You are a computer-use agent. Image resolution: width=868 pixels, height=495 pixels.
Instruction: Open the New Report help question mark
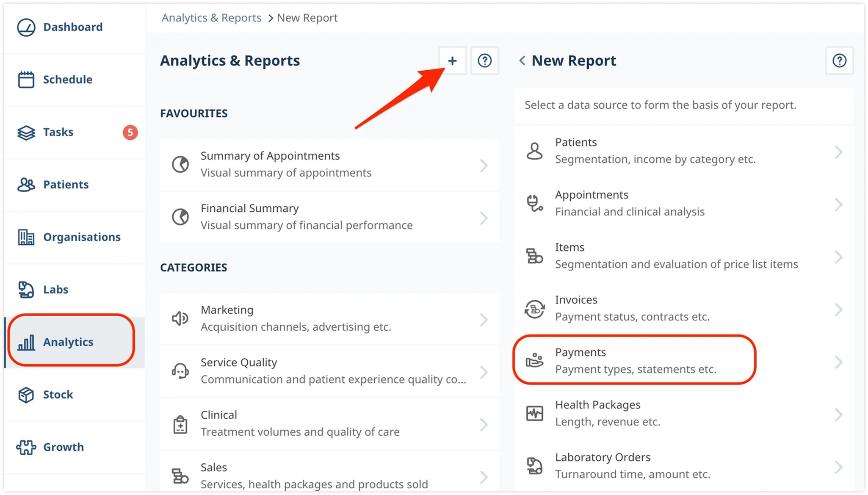[840, 61]
